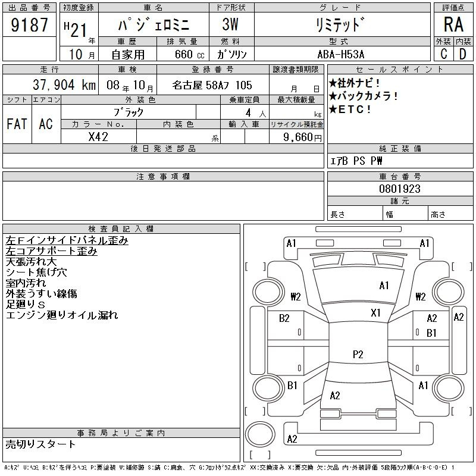Click the B2 damage mark on the diagram
The width and height of the screenshot is (476, 476).
coord(284,318)
